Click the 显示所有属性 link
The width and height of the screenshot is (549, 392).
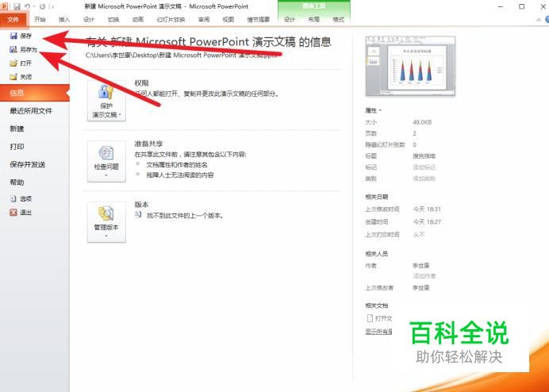coord(379,332)
